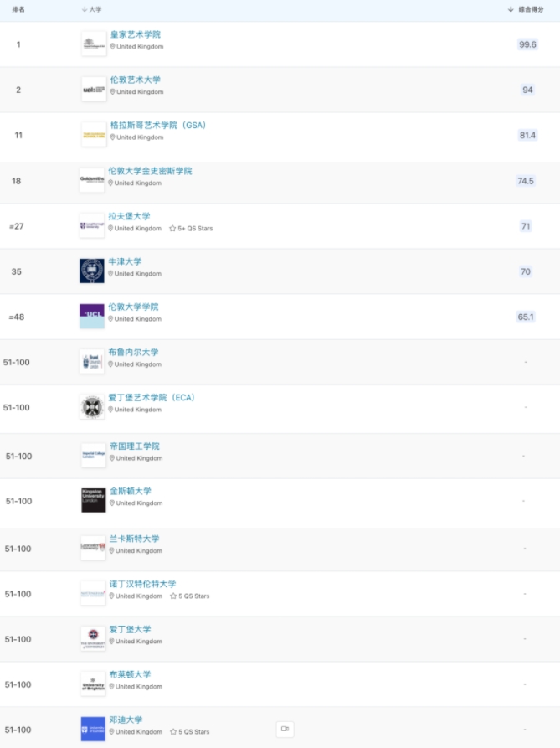
Task: Click the 5+ QS Stars badge
Action: coord(191,229)
